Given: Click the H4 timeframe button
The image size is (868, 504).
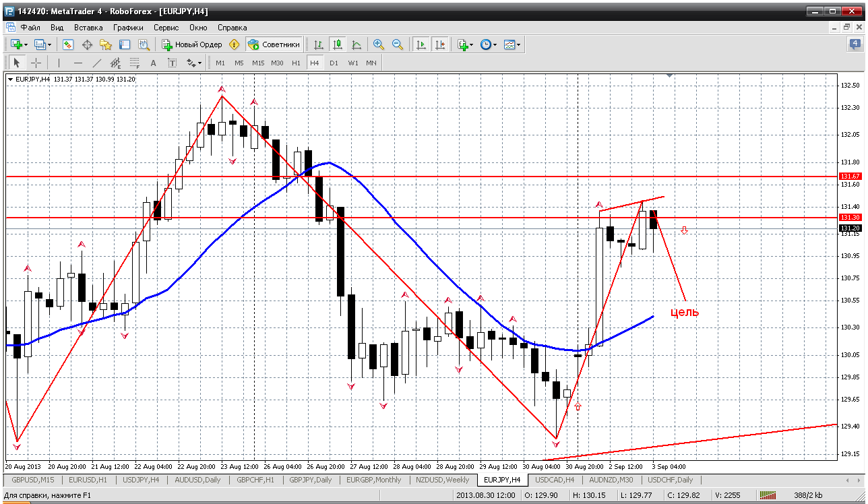Looking at the screenshot, I should (315, 63).
